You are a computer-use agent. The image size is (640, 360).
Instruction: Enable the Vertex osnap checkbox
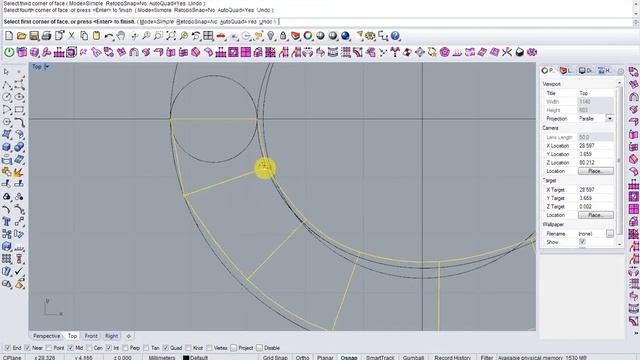pyautogui.click(x=209, y=348)
